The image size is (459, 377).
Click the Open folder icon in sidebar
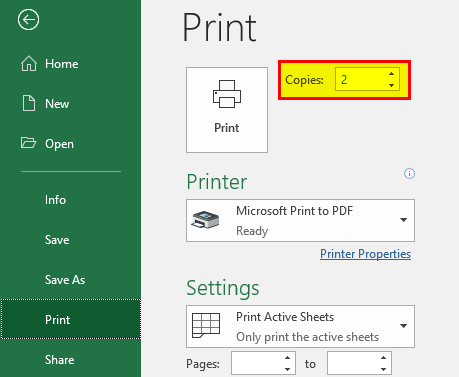(x=28, y=142)
